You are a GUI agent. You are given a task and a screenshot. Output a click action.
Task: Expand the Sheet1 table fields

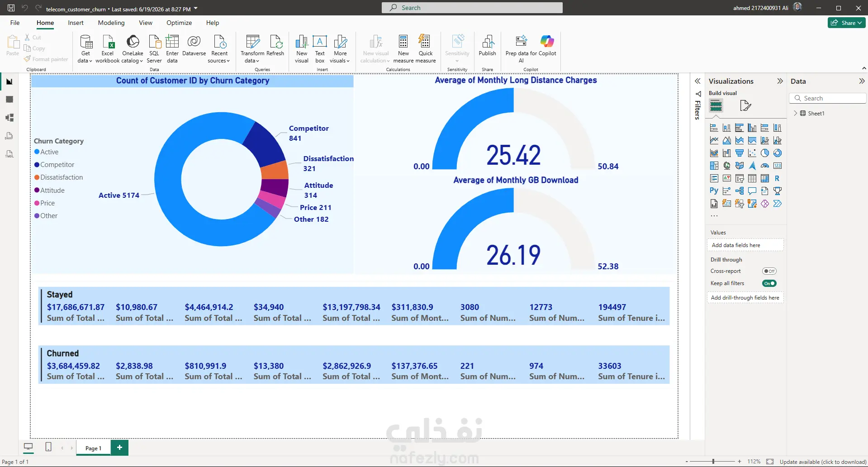(x=795, y=113)
